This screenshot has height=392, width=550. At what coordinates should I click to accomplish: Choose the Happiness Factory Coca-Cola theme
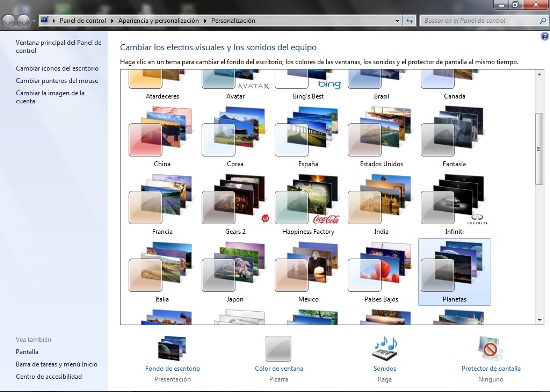308,204
